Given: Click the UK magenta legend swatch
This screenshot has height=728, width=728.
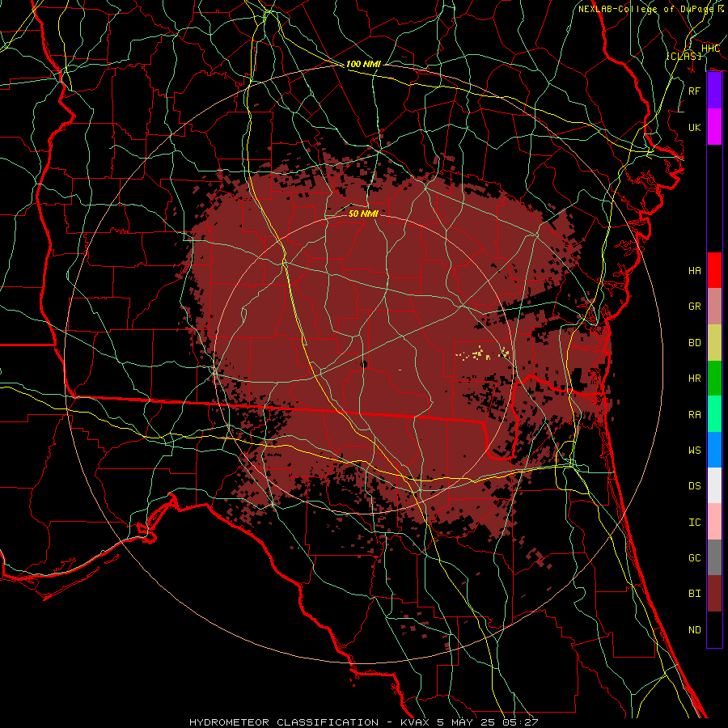Looking at the screenshot, I should (714, 127).
